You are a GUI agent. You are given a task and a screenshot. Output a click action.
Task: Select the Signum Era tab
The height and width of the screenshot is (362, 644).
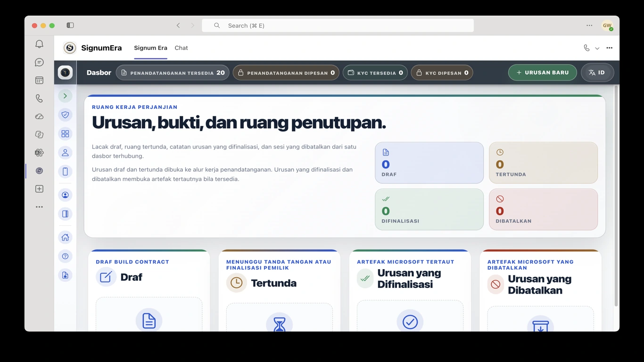(150, 48)
